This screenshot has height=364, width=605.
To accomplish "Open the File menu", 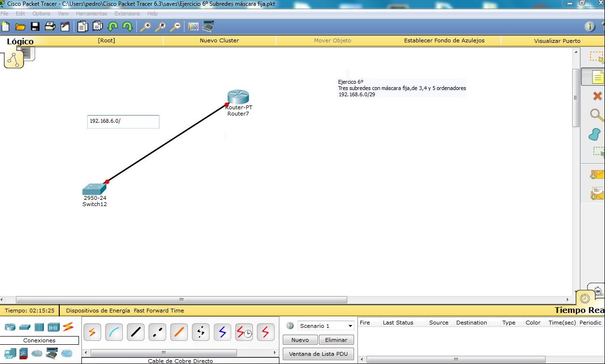I will [x=4, y=13].
